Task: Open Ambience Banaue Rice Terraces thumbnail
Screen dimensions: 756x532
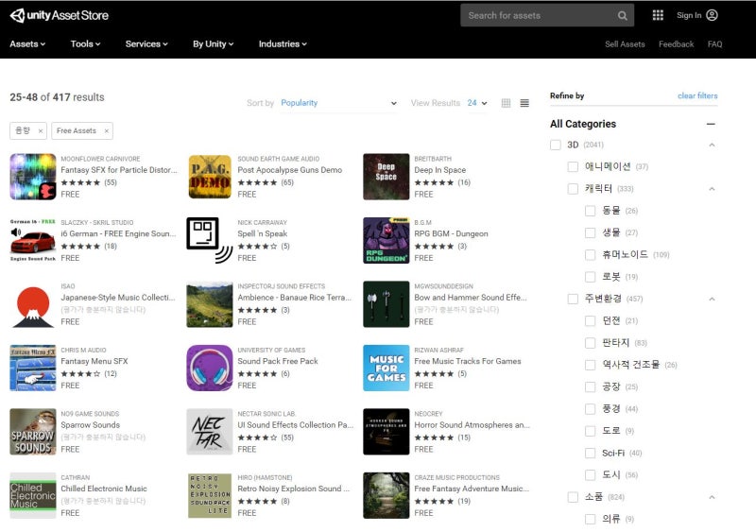Action: 210,304
